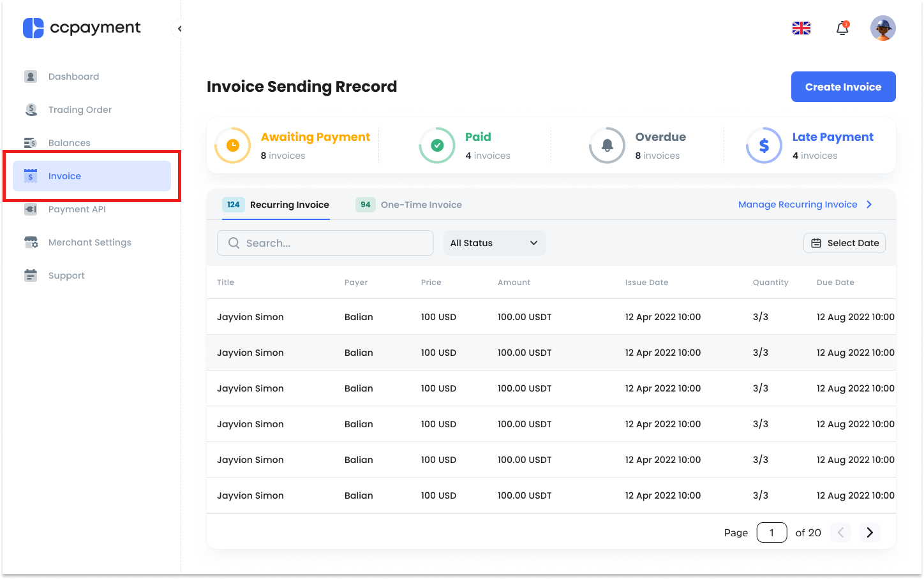Viewport: 924px width, 579px height.
Task: Click the Overdue bell icon
Action: click(x=607, y=145)
